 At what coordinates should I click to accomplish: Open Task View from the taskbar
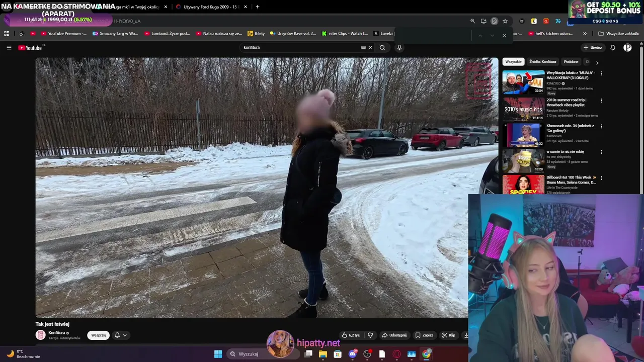308,354
